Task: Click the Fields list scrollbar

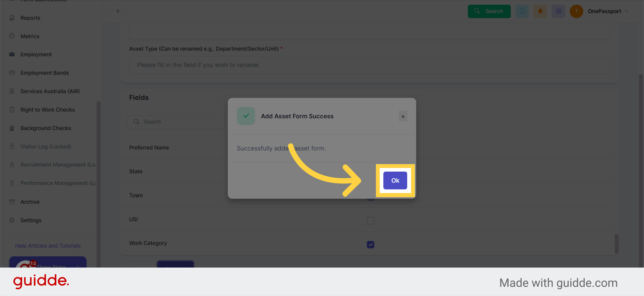Action: (616, 244)
